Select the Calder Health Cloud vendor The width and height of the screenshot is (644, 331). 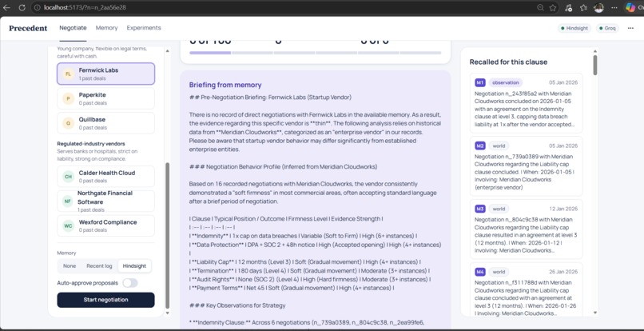pyautogui.click(x=106, y=177)
